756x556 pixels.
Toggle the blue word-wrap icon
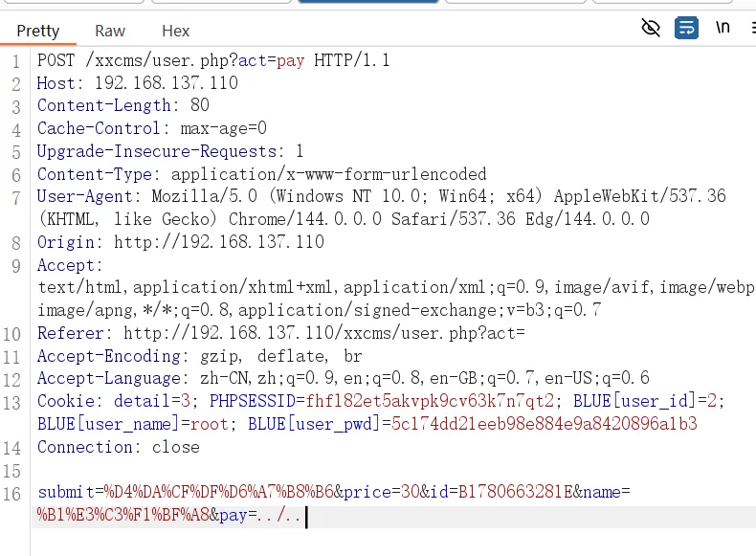pos(686,28)
